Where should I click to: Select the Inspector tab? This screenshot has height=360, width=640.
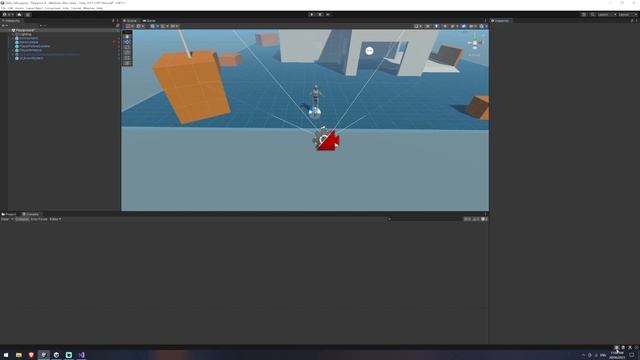click(x=500, y=20)
